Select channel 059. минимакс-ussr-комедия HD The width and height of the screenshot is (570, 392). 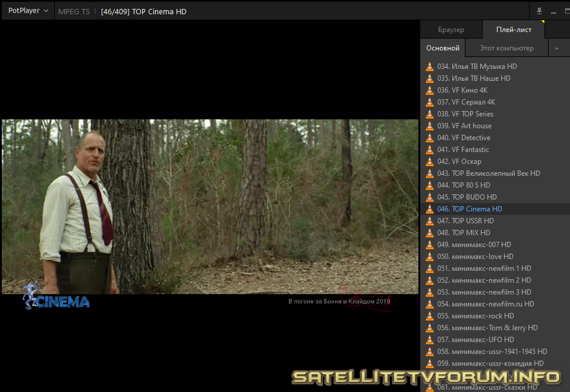[x=495, y=363]
